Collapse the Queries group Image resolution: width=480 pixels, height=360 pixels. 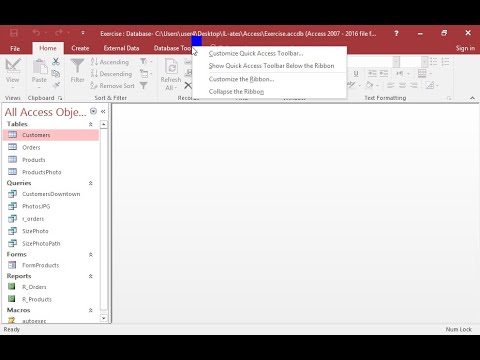(x=90, y=183)
